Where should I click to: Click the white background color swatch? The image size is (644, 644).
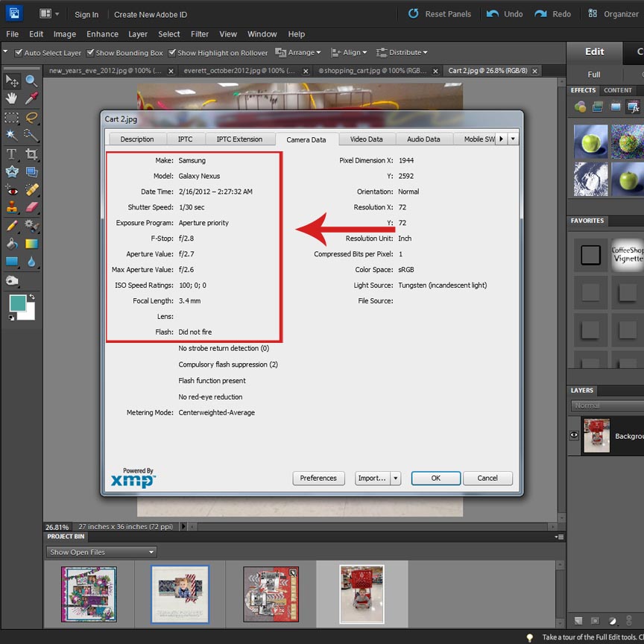pos(28,313)
